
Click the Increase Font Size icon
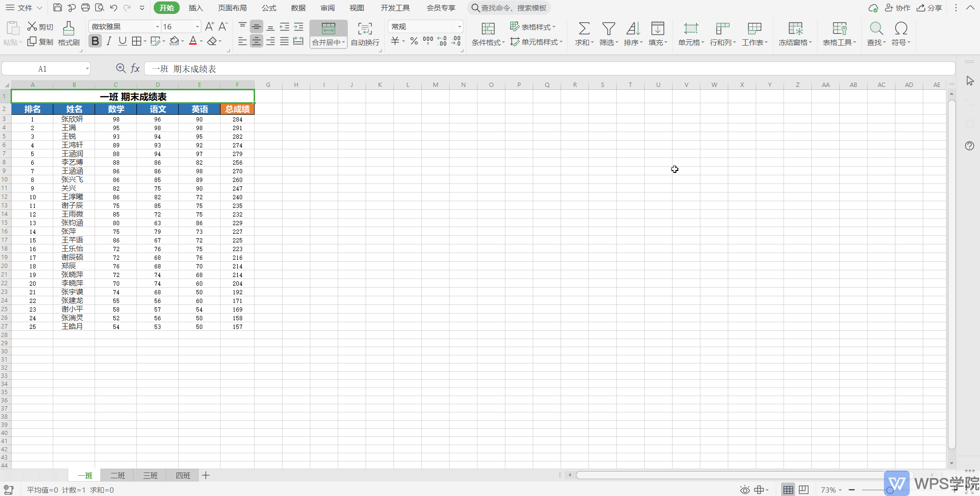click(x=209, y=26)
